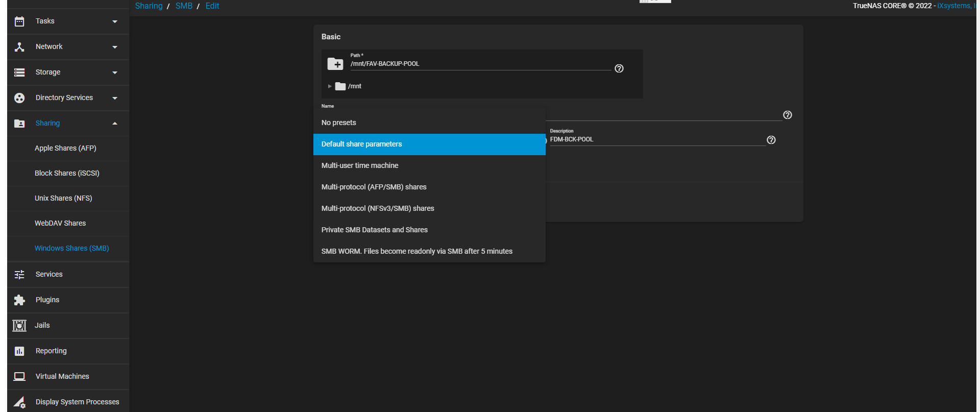Click the Jails icon in sidebar
The image size is (980, 412).
click(x=19, y=326)
